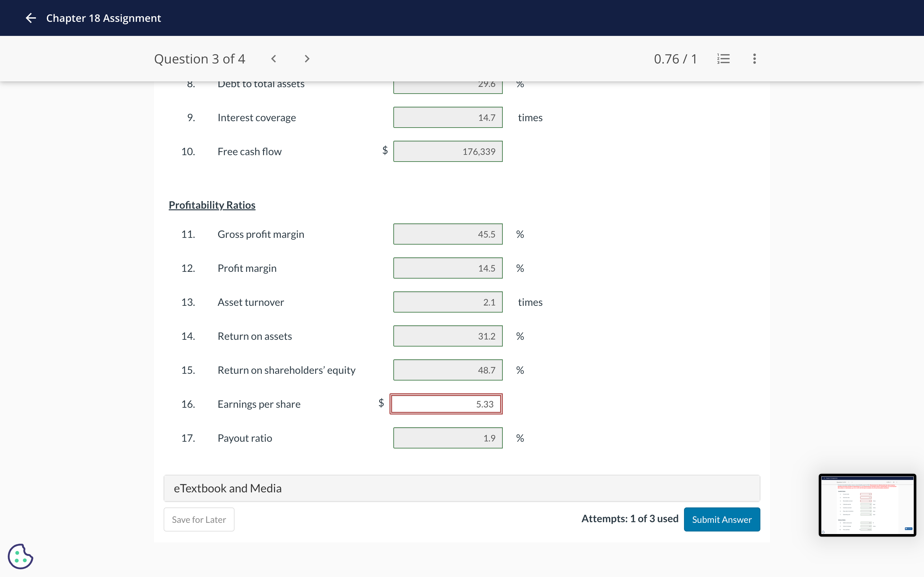Open the question list icon
The height and width of the screenshot is (577, 924).
(x=723, y=59)
